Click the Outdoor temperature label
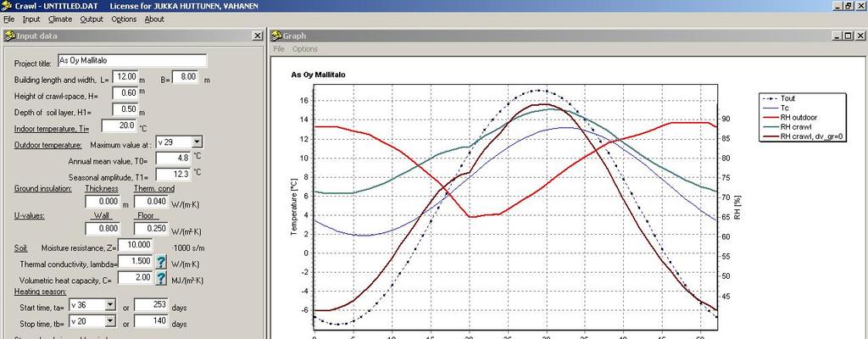Screen dimensions: 868x339 click(47, 145)
